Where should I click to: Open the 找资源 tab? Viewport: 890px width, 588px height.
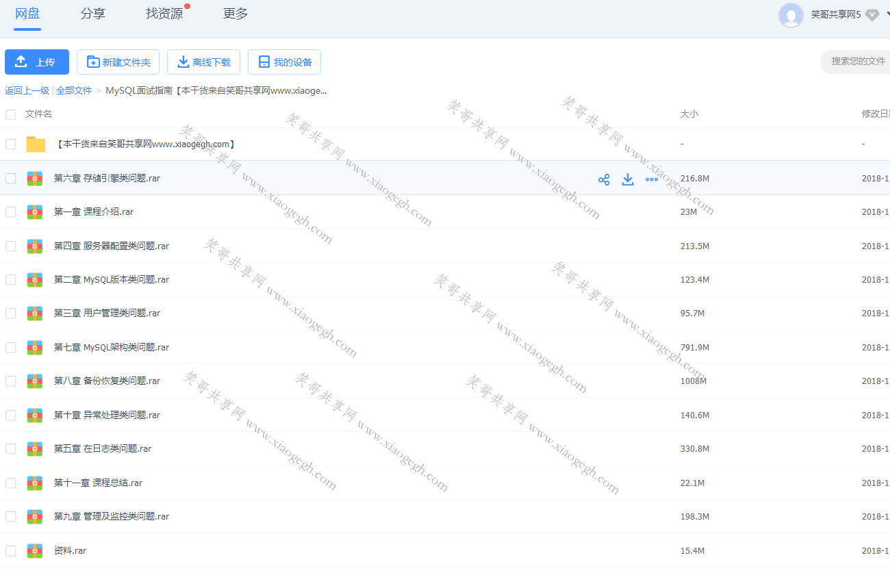[x=164, y=13]
